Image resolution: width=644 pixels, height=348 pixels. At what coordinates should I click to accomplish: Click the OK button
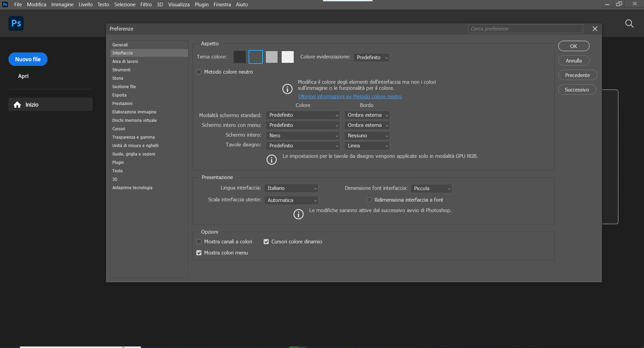[x=574, y=46]
